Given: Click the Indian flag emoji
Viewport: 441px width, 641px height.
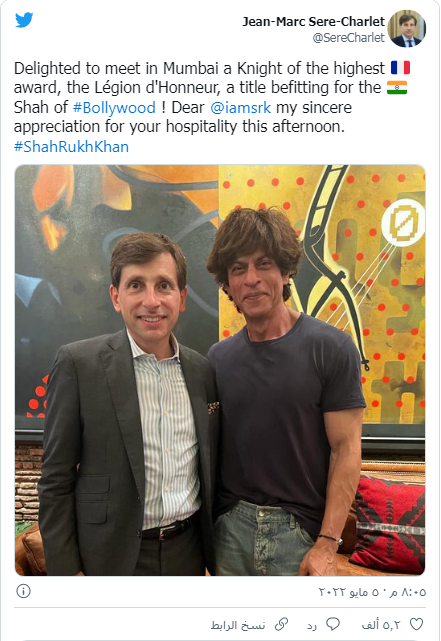Looking at the screenshot, I should click(x=397, y=87).
